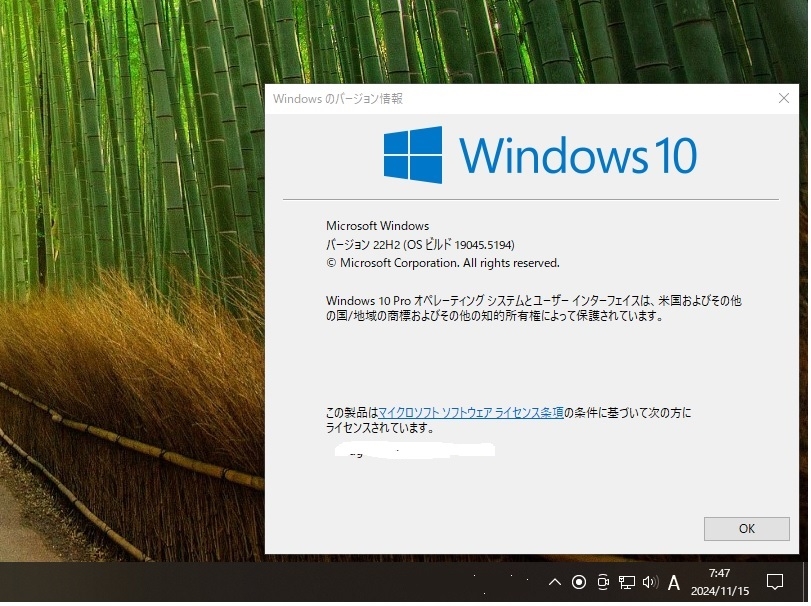Close the Windows version info dialog
The width and height of the screenshot is (811, 606).
(x=784, y=98)
